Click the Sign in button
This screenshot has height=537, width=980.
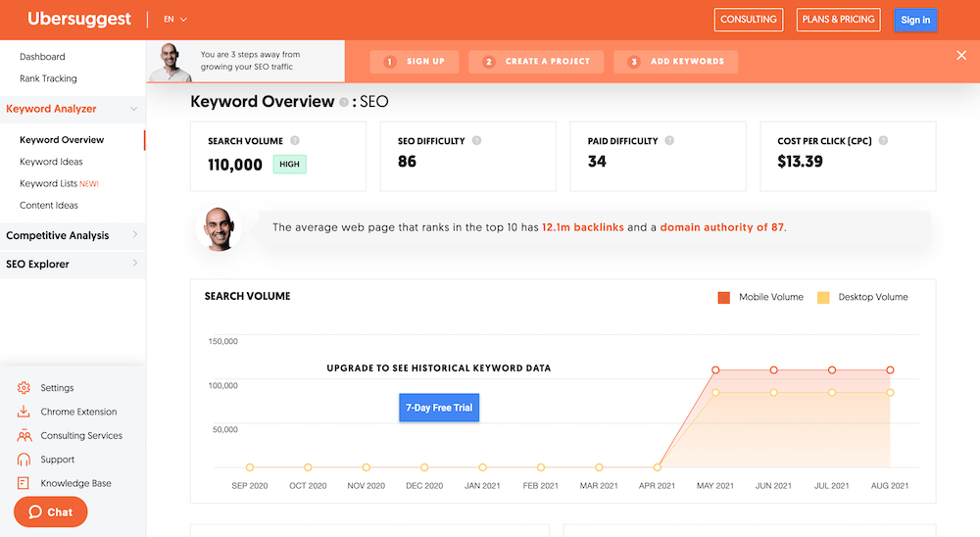click(915, 20)
